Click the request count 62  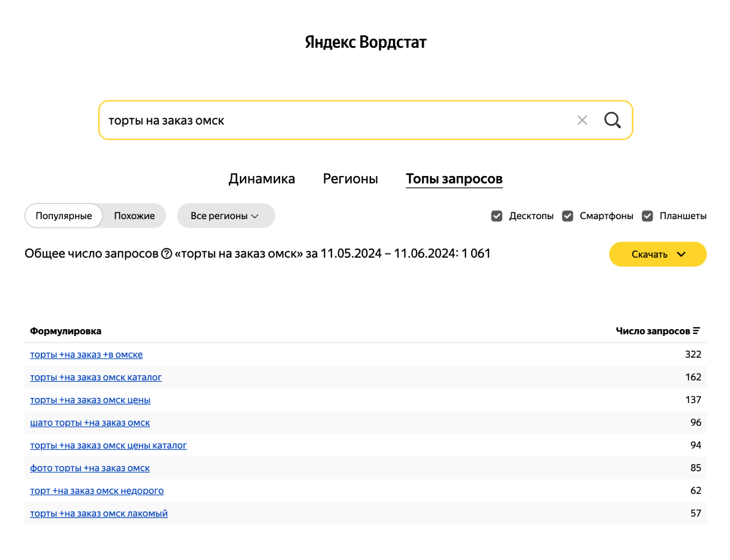[x=696, y=491]
